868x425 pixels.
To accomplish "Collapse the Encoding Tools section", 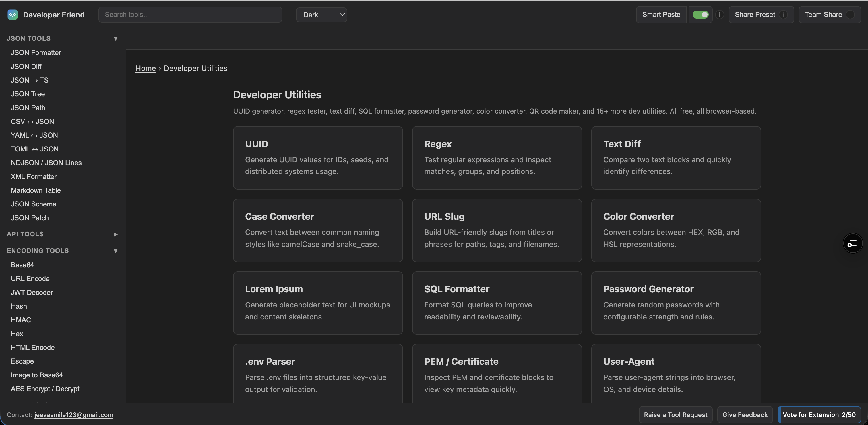I will (x=116, y=251).
